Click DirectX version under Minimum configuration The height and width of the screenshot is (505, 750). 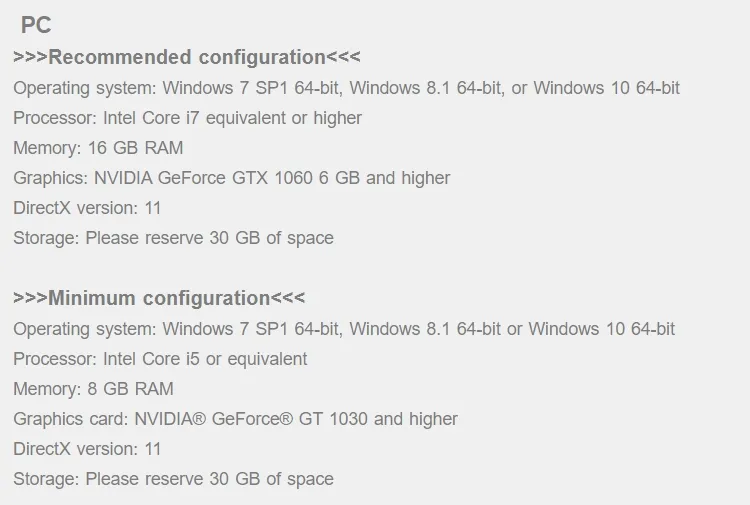[87, 449]
